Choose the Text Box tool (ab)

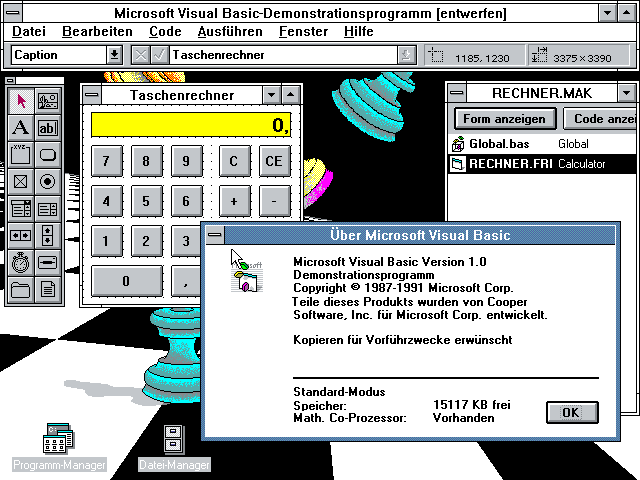[48, 128]
